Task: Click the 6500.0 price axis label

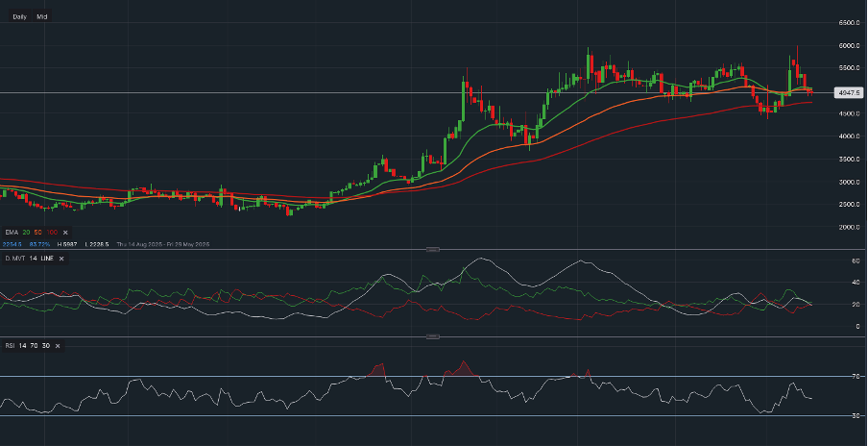Action: coord(849,23)
